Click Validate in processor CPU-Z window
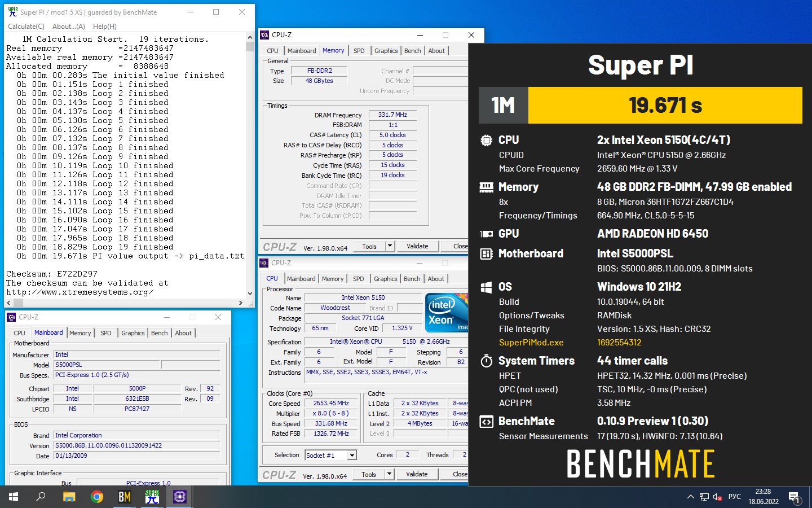Viewport: 812px width, 508px height. click(x=417, y=474)
